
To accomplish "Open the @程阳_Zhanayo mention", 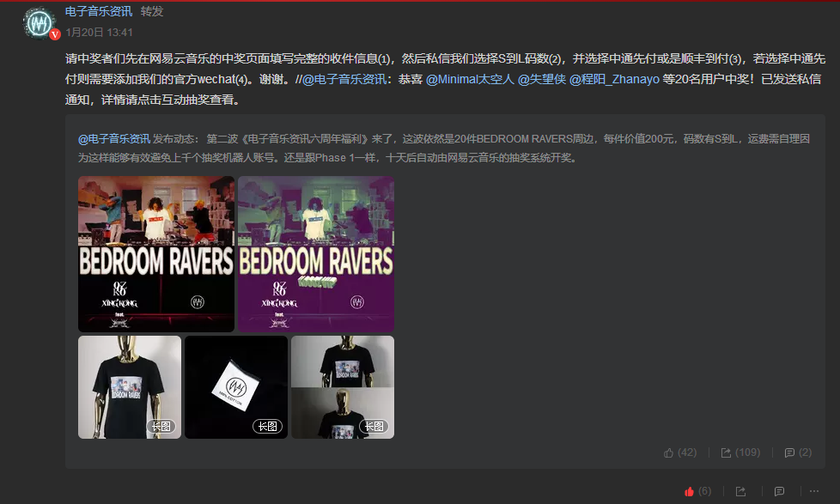I will pyautogui.click(x=614, y=79).
